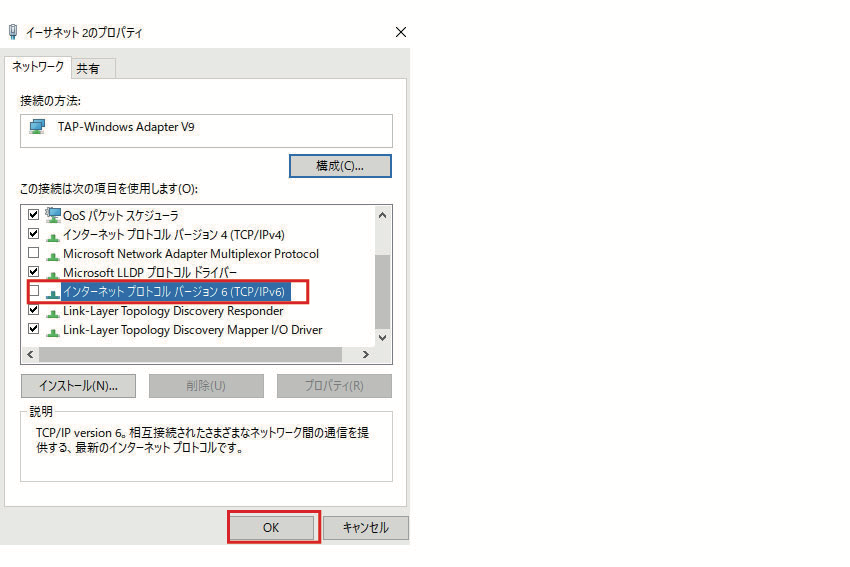Click the vertical scrollbar thumb
The height and width of the screenshot is (567, 850).
point(382,292)
